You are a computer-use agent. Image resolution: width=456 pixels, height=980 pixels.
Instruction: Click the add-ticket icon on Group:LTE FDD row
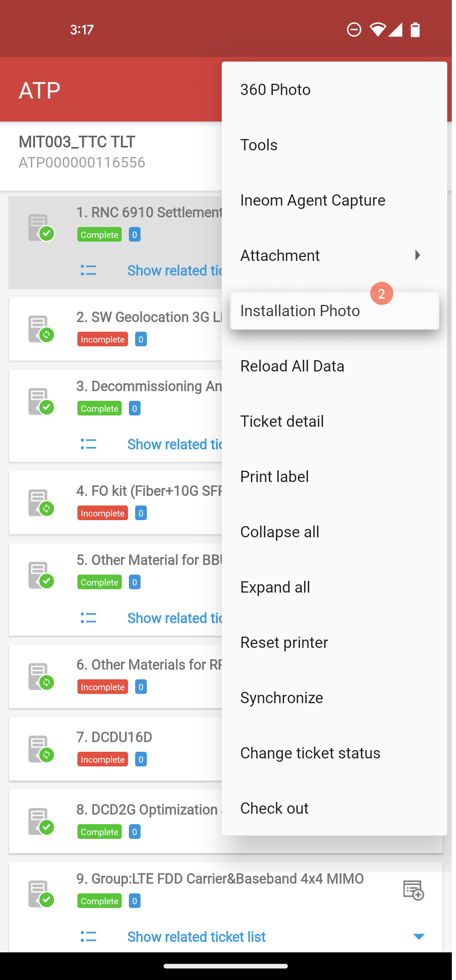[413, 890]
